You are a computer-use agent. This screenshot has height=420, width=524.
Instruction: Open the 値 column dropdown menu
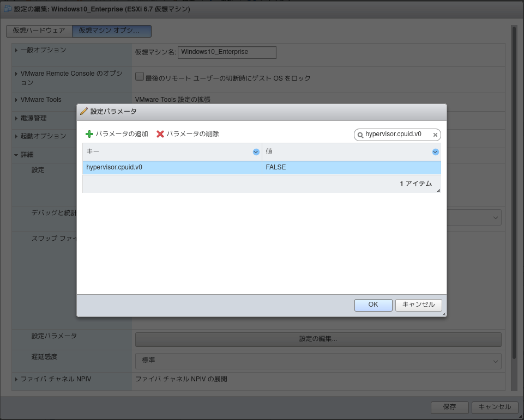click(x=435, y=152)
